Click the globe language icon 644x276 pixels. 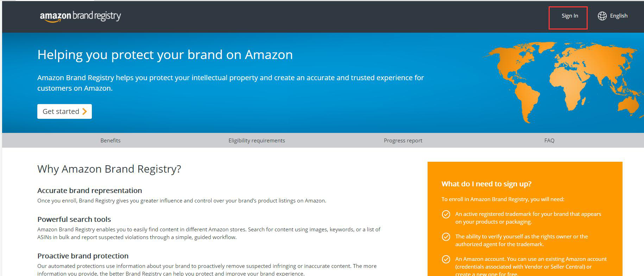[602, 16]
